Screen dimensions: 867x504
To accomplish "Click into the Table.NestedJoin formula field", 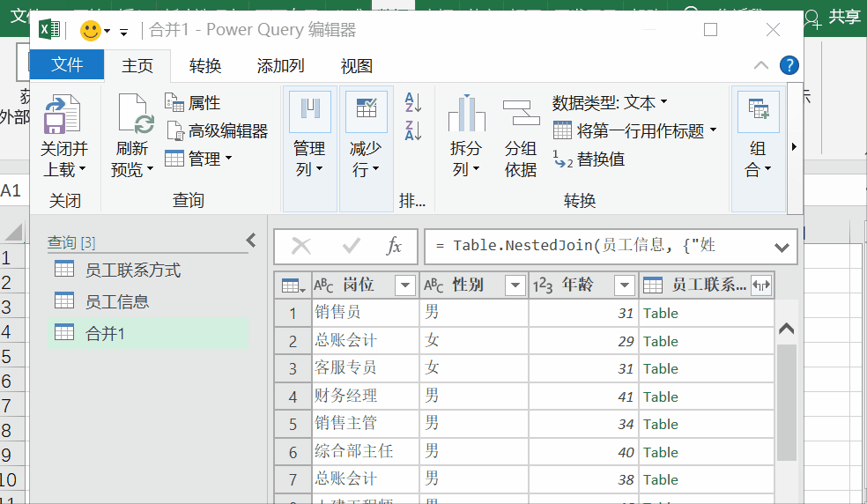I will [x=597, y=246].
